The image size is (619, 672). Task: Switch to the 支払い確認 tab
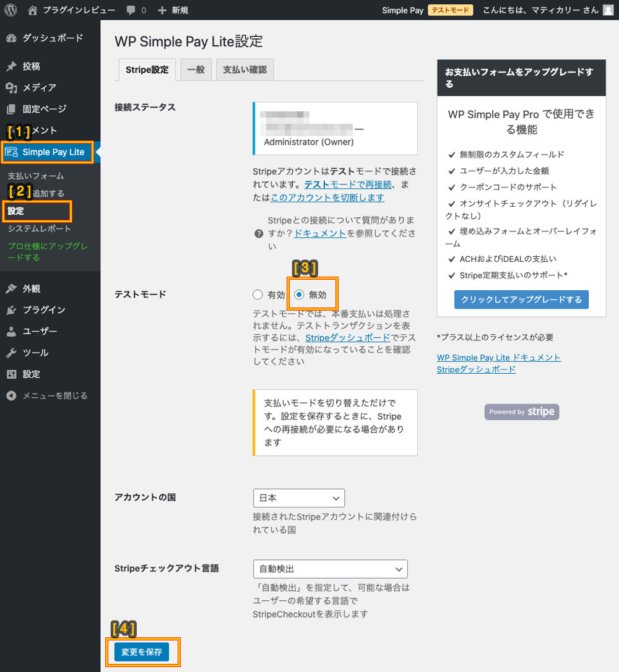click(245, 69)
